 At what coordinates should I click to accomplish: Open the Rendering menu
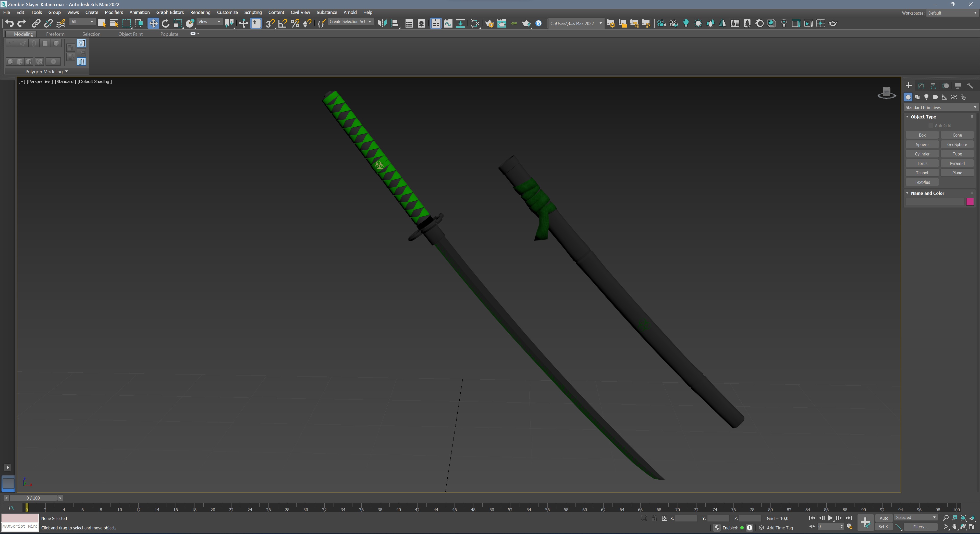[200, 13]
